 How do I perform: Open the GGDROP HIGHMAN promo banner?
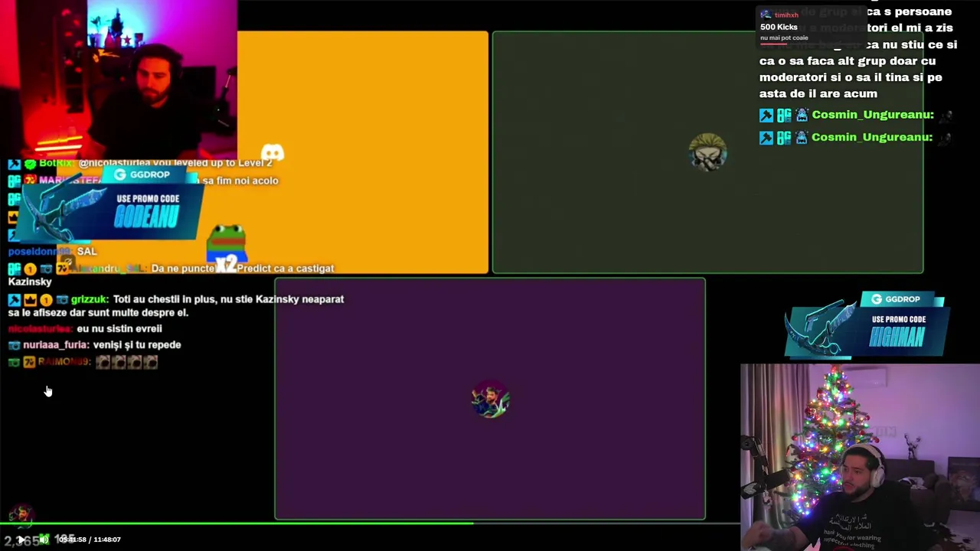867,326
